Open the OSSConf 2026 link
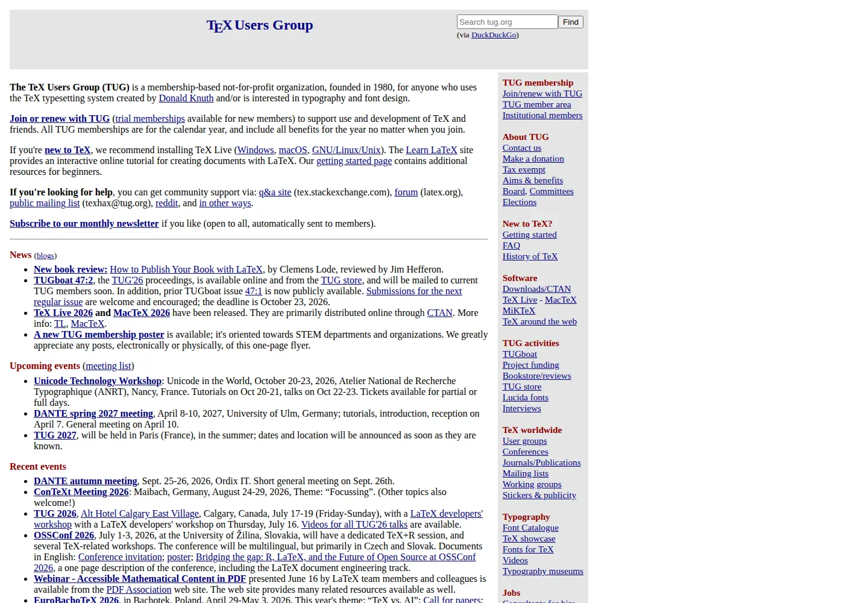 (x=64, y=535)
